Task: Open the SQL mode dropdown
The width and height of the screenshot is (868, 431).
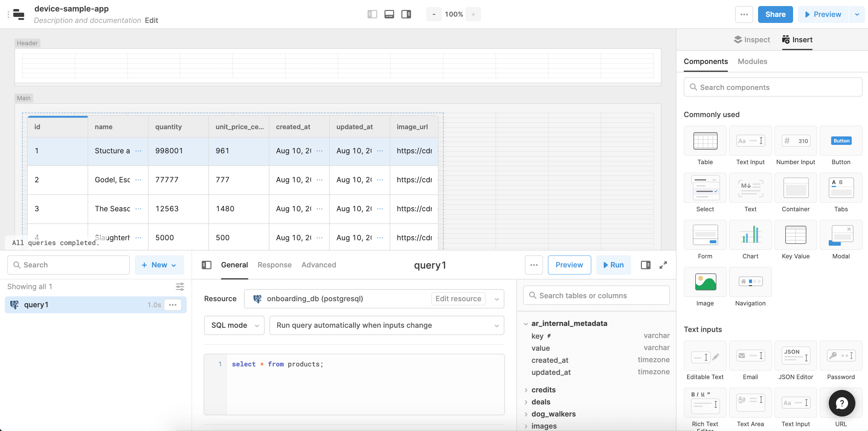Action: coord(234,325)
